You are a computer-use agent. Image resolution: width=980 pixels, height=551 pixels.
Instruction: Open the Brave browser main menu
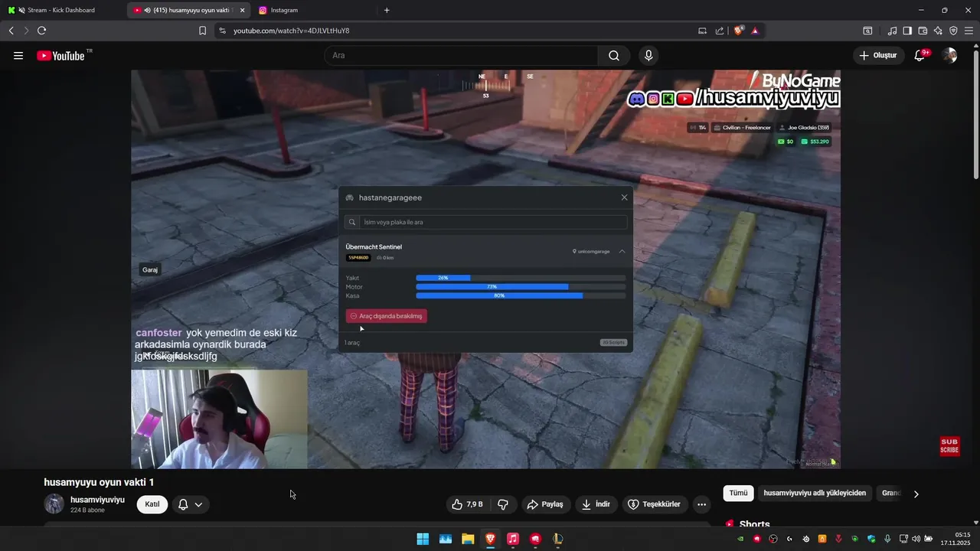coord(969,31)
